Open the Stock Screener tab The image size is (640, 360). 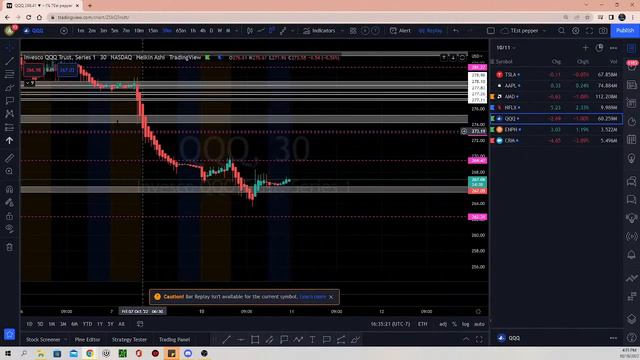point(43,340)
